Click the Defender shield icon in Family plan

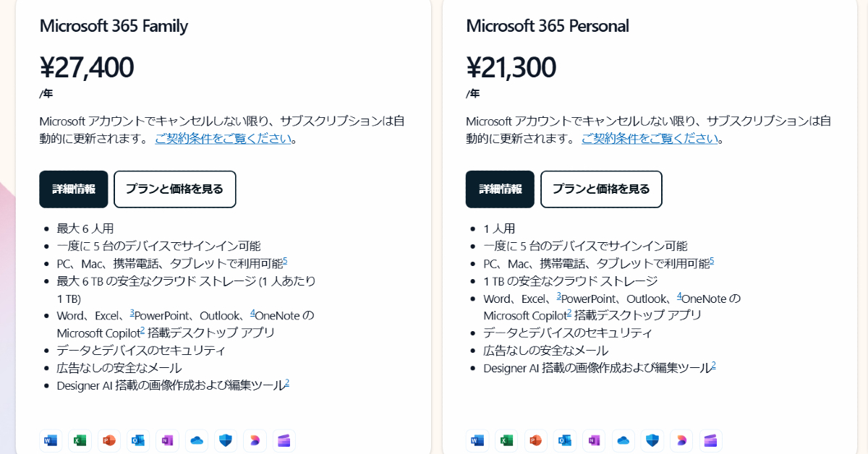(226, 440)
